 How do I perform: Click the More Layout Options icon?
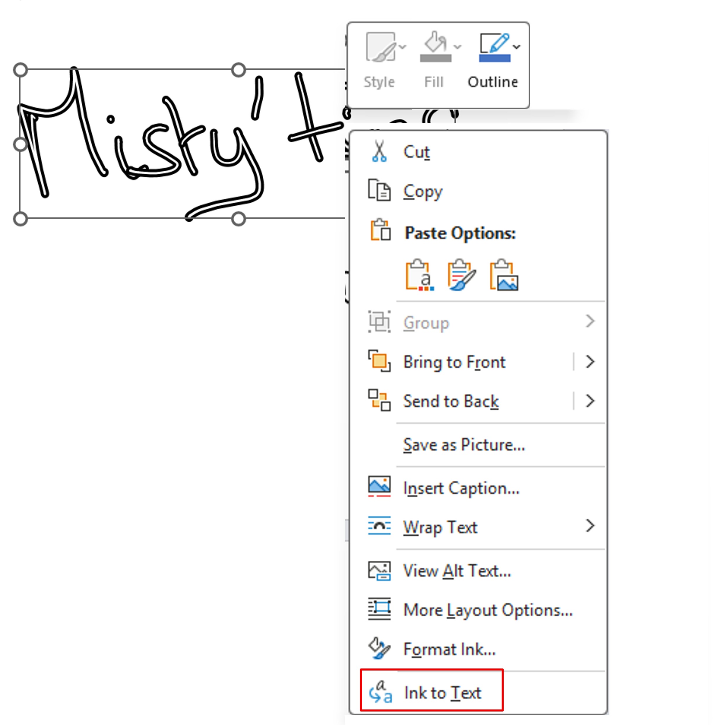pyautogui.click(x=379, y=608)
